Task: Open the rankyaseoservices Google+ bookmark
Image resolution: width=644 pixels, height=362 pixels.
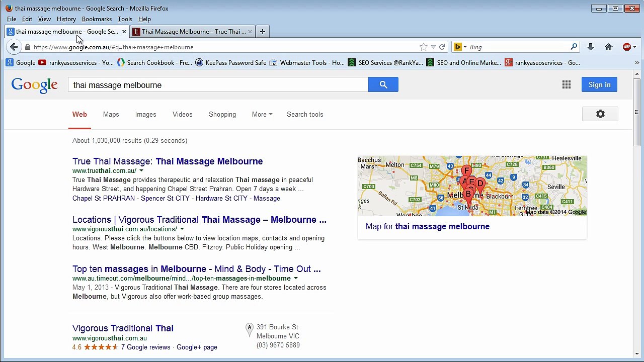Action: pos(542,63)
